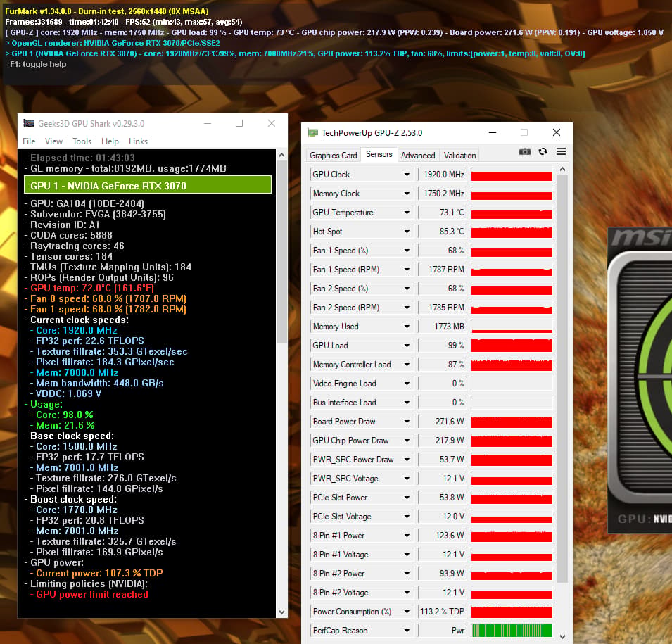The width and height of the screenshot is (672, 644).
Task: Click the GPU-Z sensor list scroll-up arrow
Action: [x=563, y=170]
